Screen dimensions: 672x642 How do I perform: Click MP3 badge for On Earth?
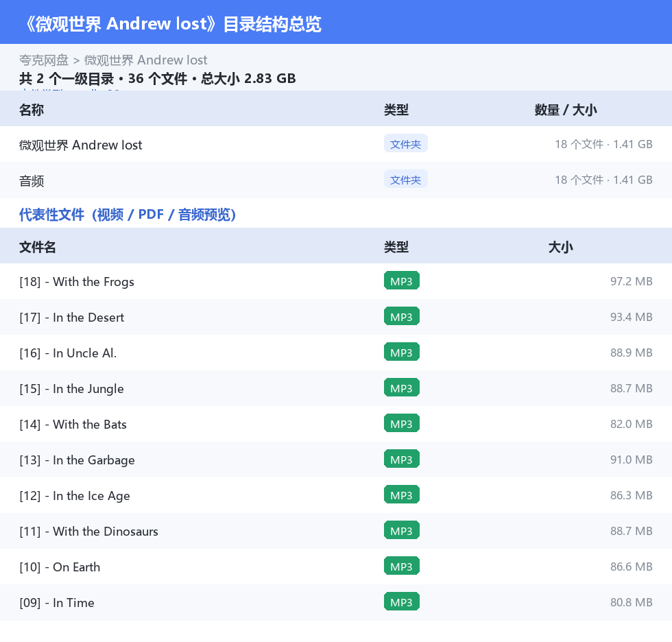pyautogui.click(x=402, y=566)
